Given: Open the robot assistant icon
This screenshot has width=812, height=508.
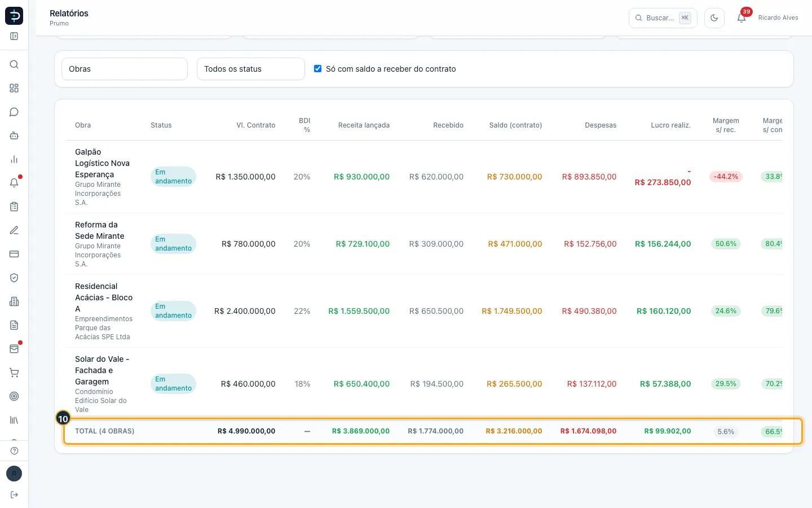Looking at the screenshot, I should 14,135.
